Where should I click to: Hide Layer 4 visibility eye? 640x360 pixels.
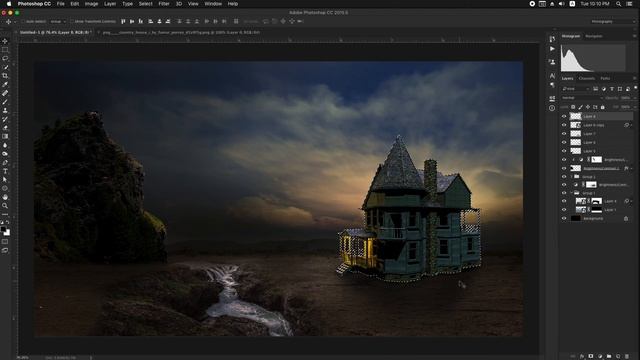pyautogui.click(x=564, y=201)
